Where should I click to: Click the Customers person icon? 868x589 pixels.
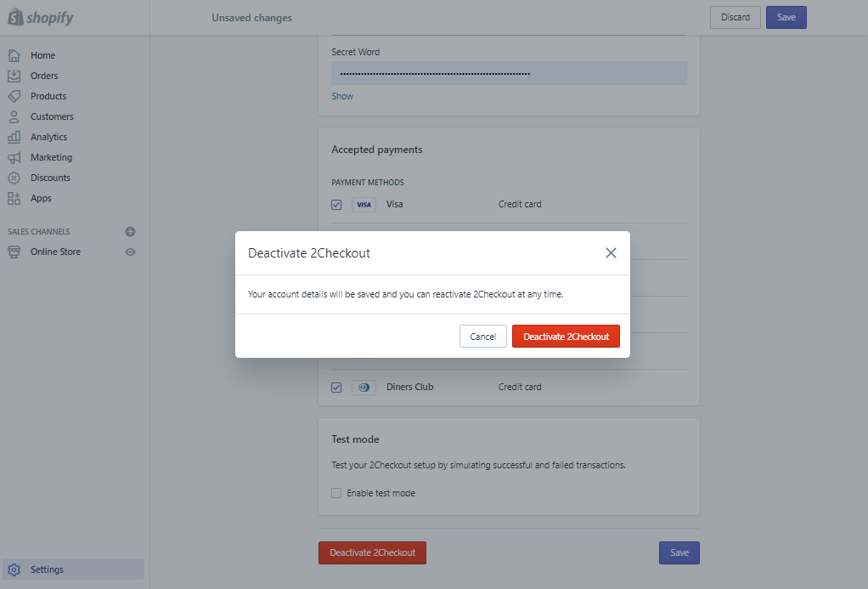click(14, 116)
